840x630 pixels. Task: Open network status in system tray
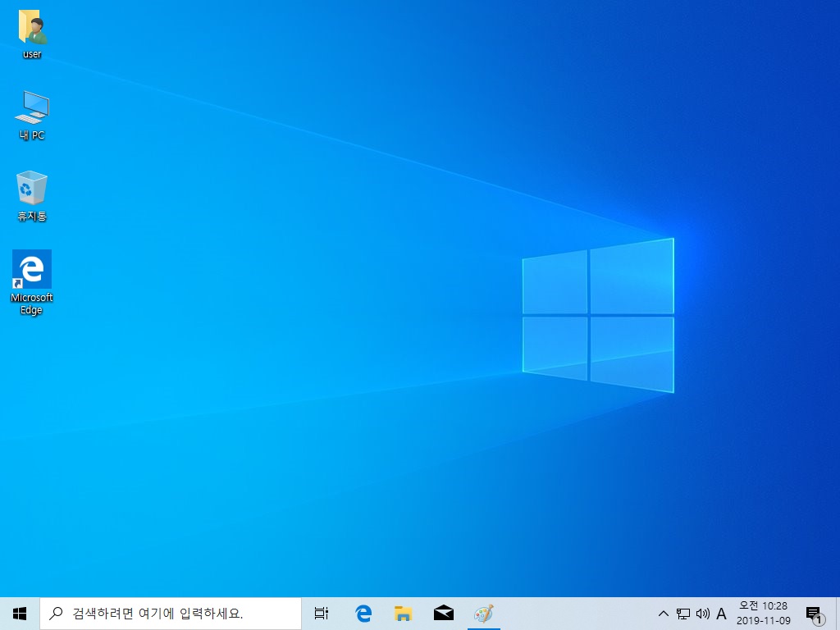(683, 614)
